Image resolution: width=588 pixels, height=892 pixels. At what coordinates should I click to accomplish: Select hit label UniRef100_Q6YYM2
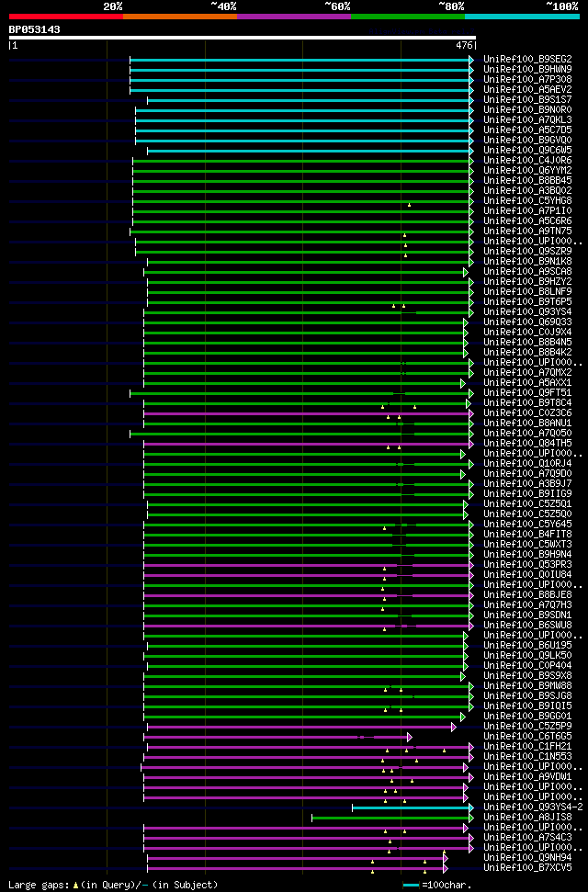[527, 171]
